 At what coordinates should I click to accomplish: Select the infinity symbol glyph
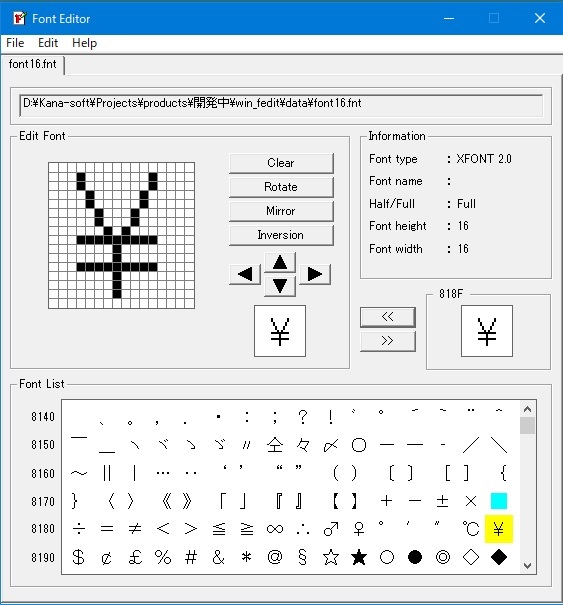pos(275,529)
